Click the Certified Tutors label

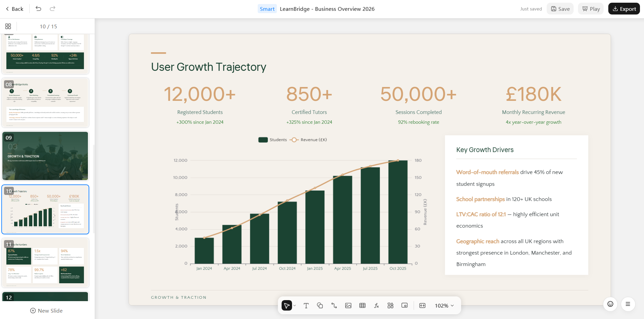pos(309,112)
